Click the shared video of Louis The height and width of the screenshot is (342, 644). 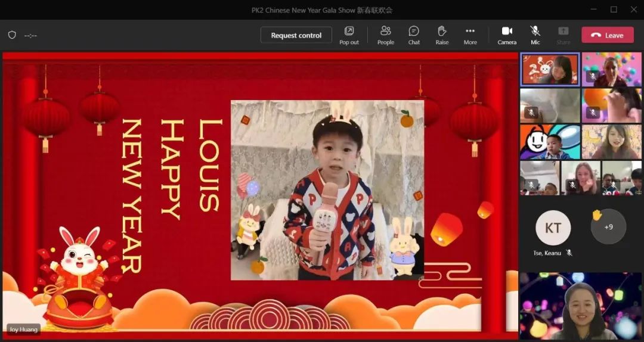pos(327,190)
